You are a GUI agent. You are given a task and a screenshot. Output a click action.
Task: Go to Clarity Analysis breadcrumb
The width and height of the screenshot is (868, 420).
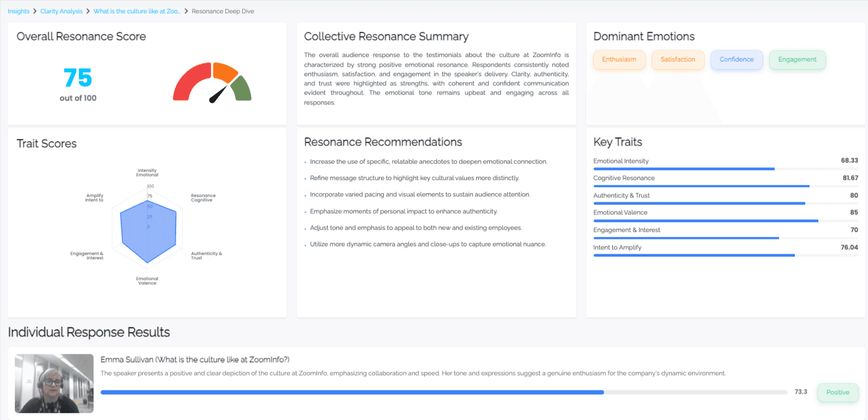pyautogui.click(x=61, y=11)
